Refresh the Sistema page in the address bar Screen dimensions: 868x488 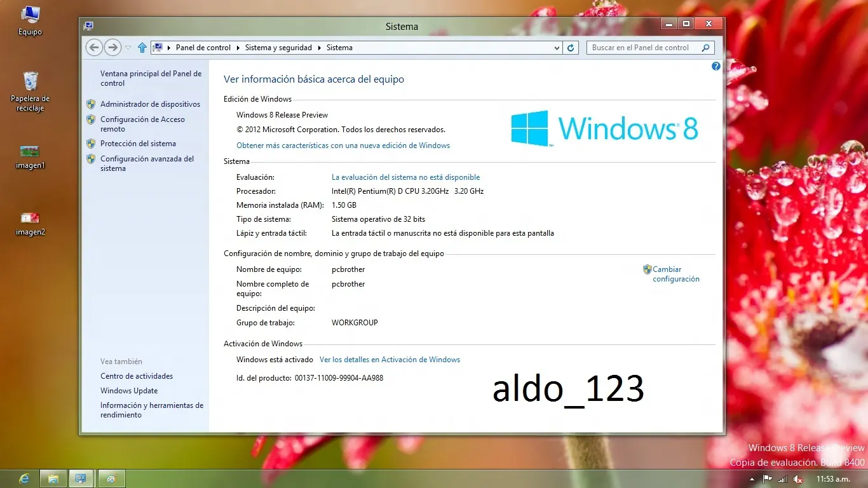[571, 48]
